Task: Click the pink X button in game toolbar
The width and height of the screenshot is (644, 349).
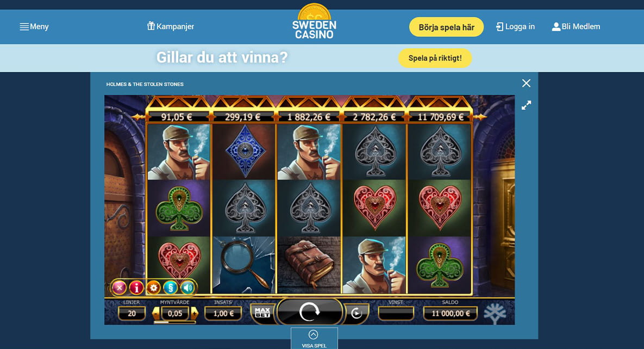Action: tap(119, 288)
